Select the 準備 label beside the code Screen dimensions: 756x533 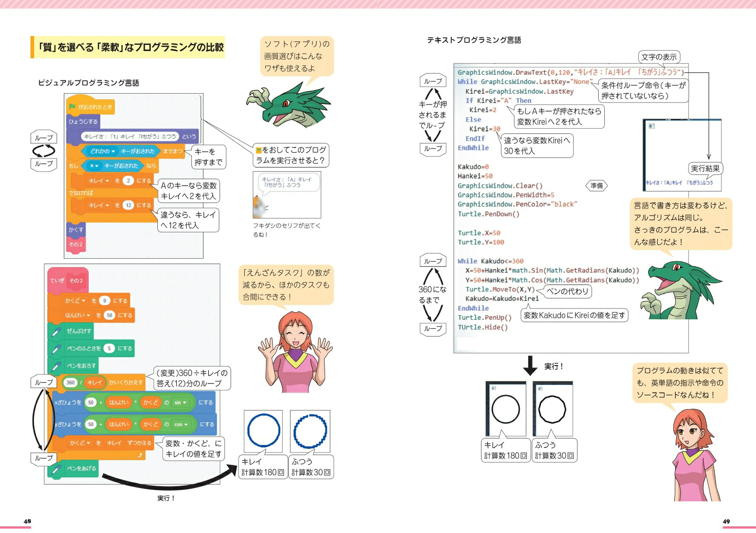pyautogui.click(x=597, y=186)
